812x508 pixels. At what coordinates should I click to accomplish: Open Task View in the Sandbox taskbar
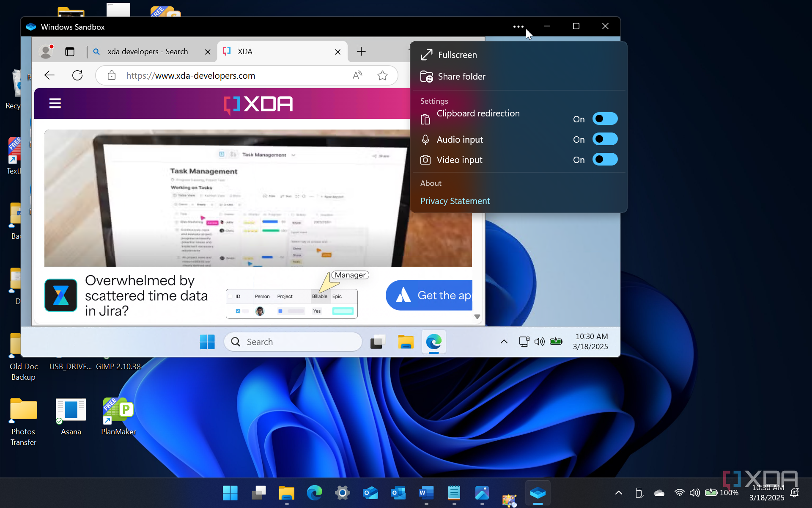[378, 342]
